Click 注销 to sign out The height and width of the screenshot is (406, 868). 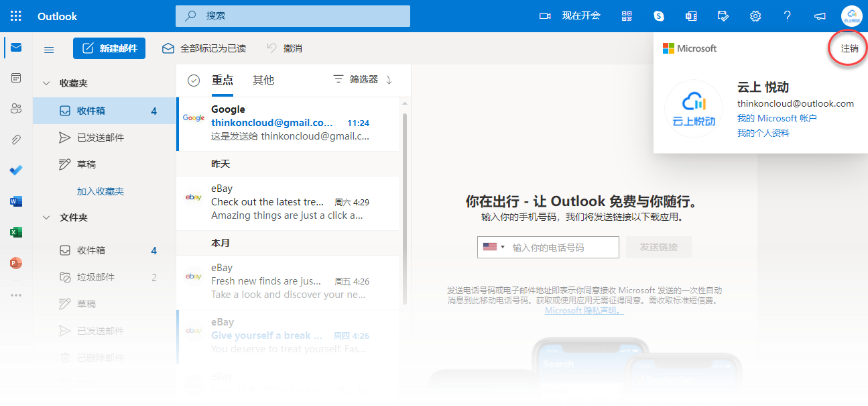pos(849,48)
